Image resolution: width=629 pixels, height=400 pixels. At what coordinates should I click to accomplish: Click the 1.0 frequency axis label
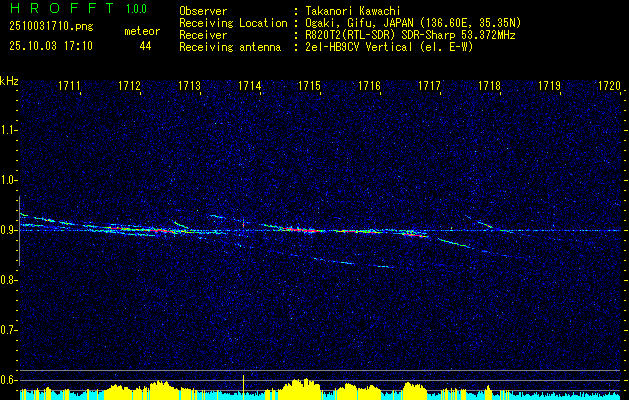coord(8,180)
